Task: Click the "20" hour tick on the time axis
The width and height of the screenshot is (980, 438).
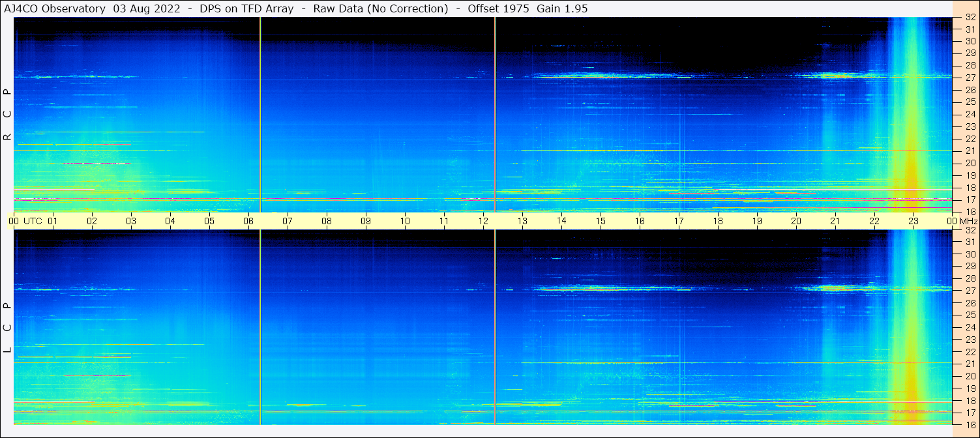Action: [796, 221]
